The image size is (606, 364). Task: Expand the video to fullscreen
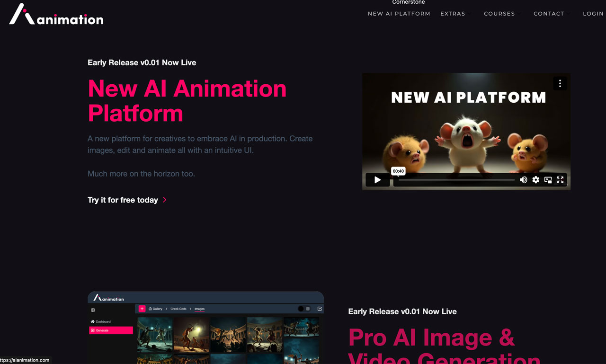[560, 180]
